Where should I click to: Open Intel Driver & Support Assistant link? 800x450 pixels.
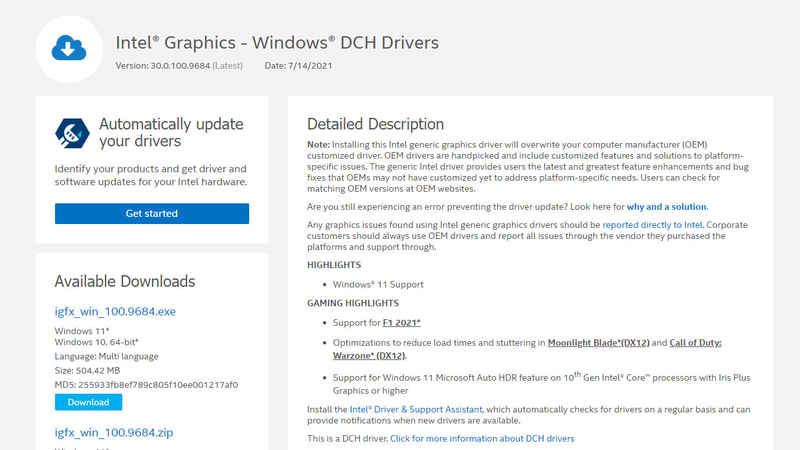click(416, 409)
